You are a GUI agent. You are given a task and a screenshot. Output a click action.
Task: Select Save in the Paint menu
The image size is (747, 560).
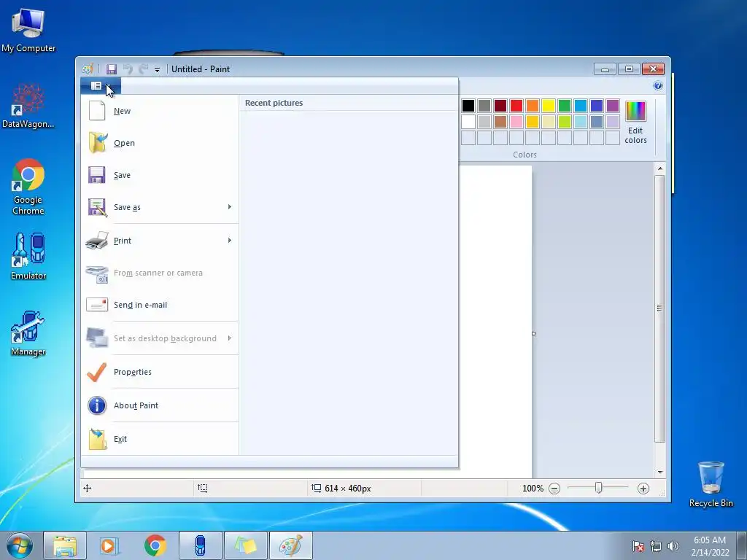(x=160, y=175)
